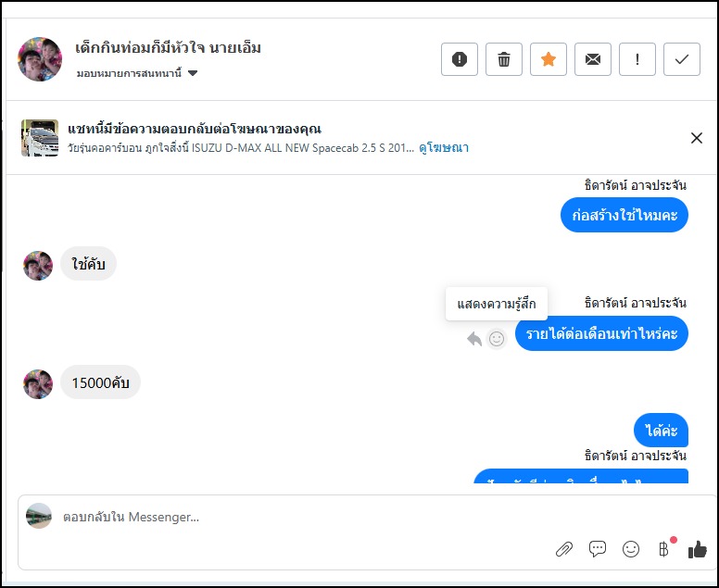This screenshot has height=588, width=719.
Task: React with the smiley emoji icon
Action: coord(497,339)
